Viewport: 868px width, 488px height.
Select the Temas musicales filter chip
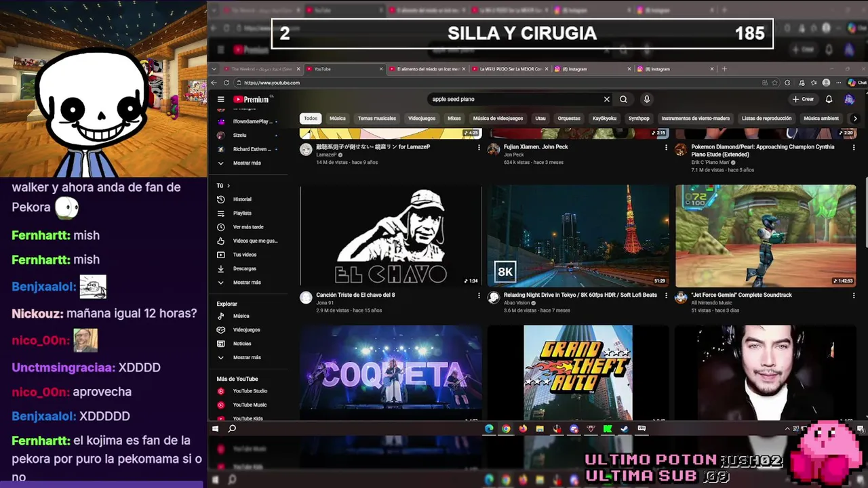point(377,119)
